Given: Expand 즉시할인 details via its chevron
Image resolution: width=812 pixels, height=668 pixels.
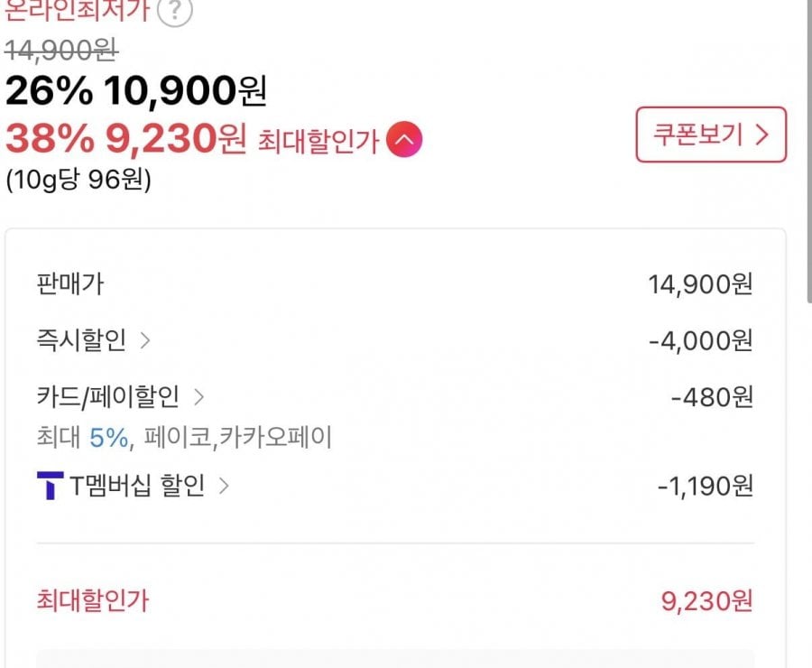Looking at the screenshot, I should tap(145, 340).
